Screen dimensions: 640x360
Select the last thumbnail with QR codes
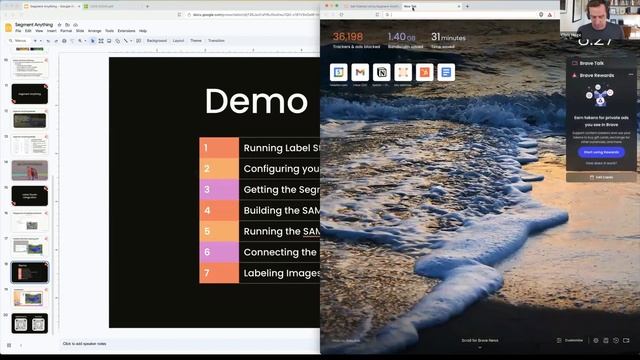[29, 323]
